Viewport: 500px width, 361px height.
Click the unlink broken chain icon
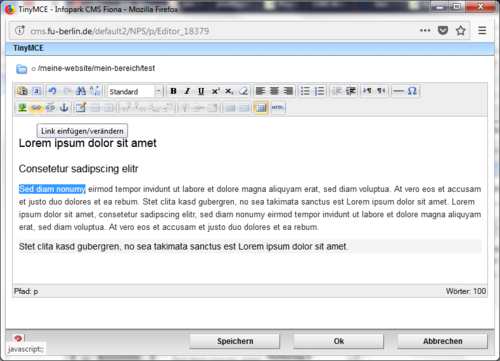(x=50, y=108)
